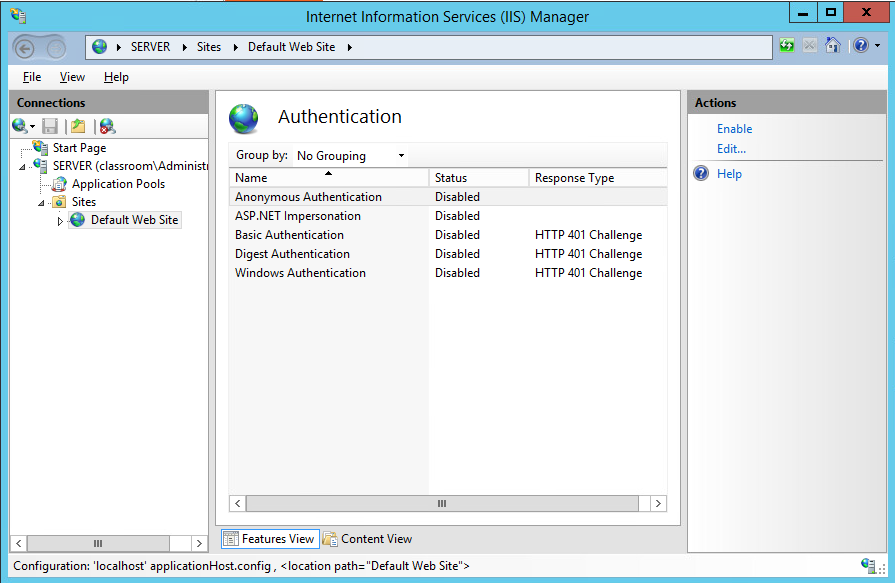Viewport: 895px width, 583px height.
Task: Click Edit... in the Actions pane
Action: pos(731,149)
